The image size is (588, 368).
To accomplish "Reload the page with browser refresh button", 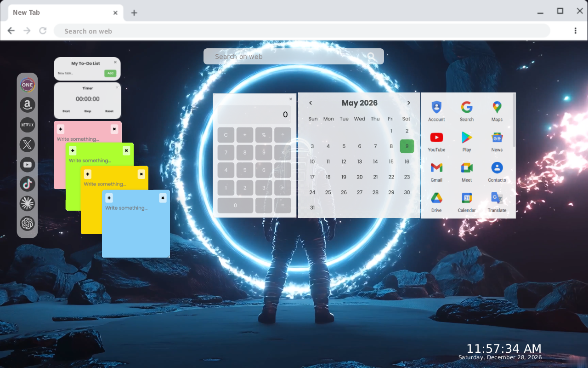I will (43, 31).
